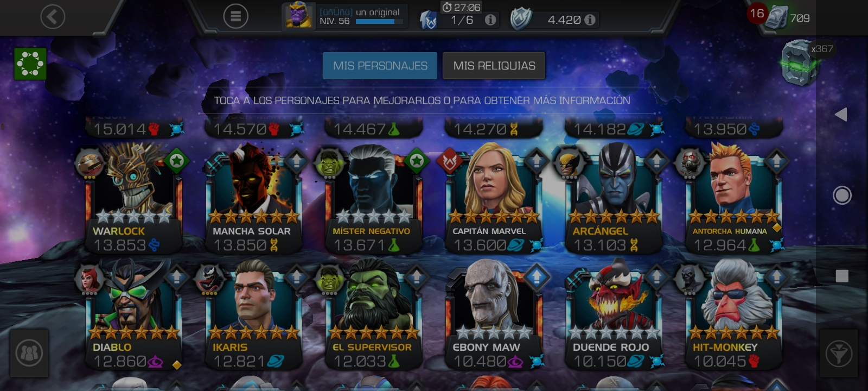Click the level 56 XP progress bar

[380, 22]
